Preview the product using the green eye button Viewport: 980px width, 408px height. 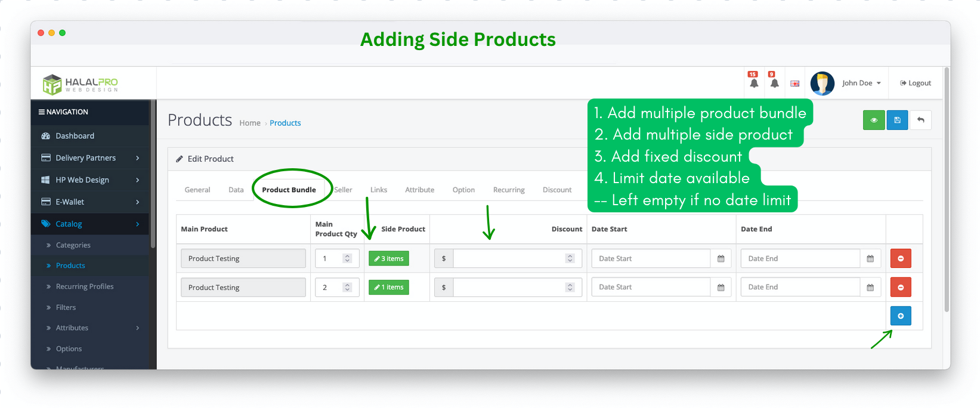874,120
